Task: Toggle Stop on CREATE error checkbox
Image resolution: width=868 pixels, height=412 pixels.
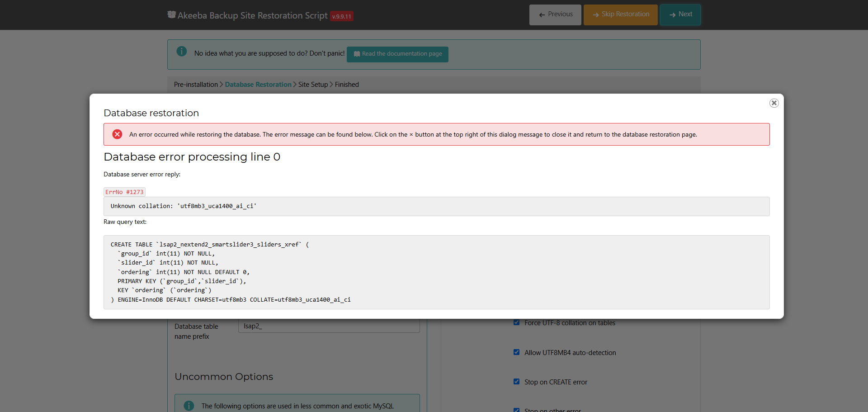Action: [x=516, y=382]
